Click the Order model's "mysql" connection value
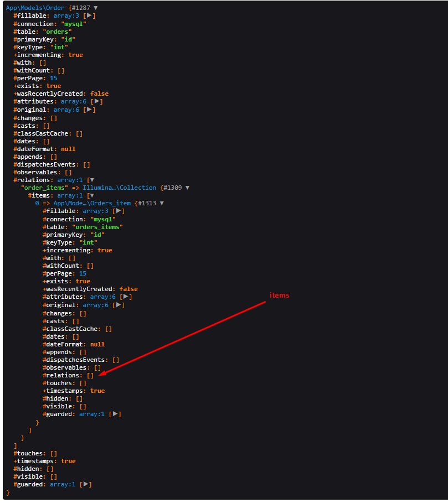 click(x=74, y=24)
